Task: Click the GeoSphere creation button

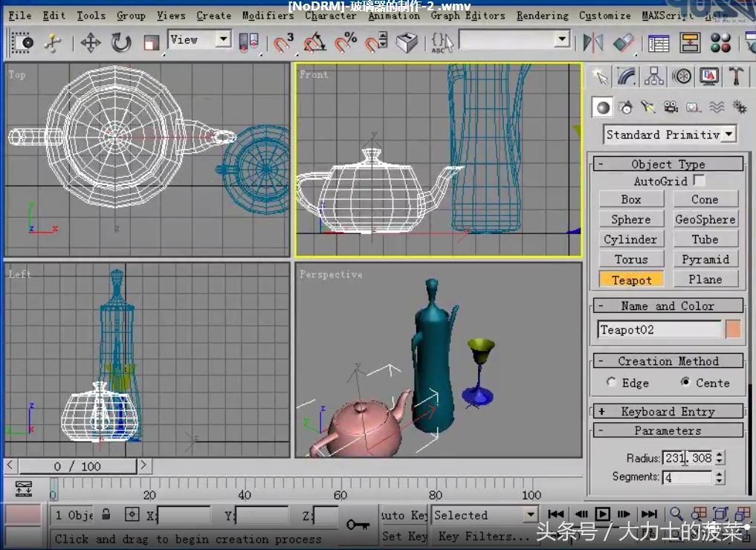Action: [x=705, y=219]
